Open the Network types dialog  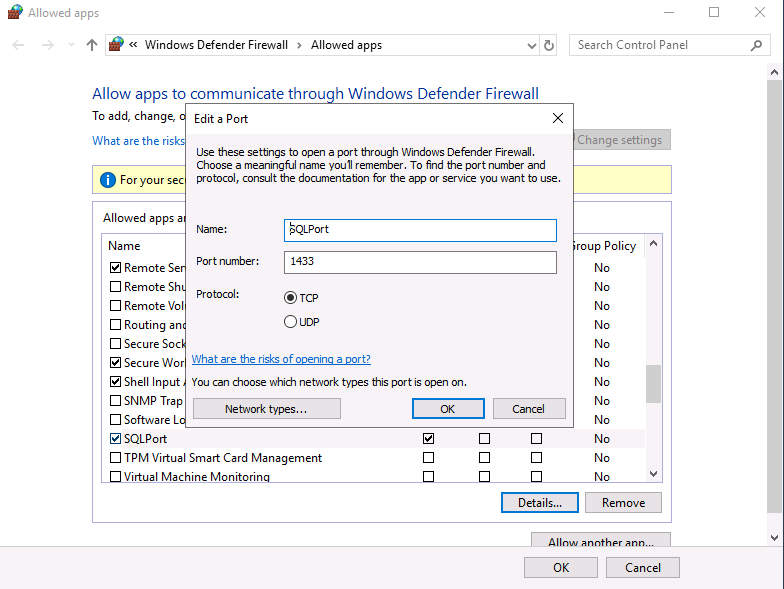coord(266,408)
